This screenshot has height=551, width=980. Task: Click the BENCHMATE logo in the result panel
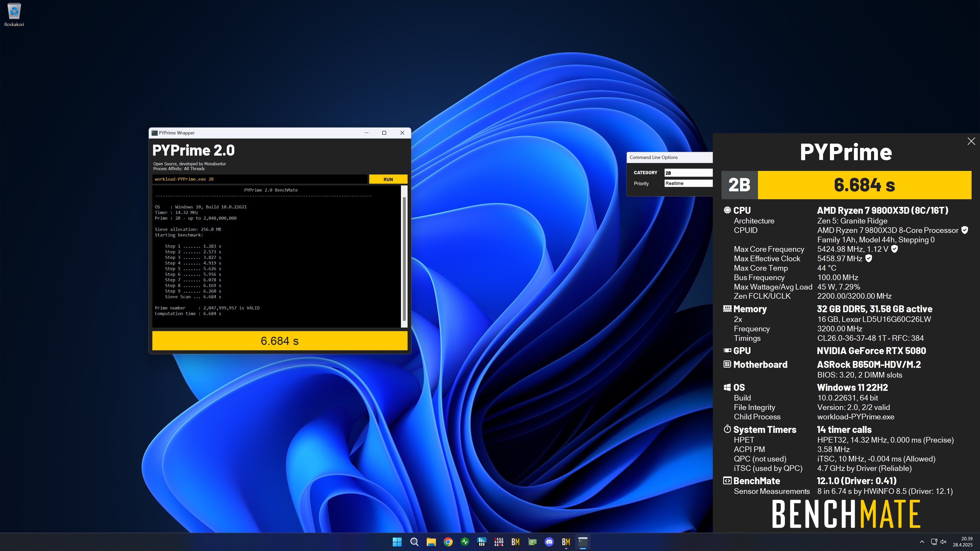coord(846,514)
